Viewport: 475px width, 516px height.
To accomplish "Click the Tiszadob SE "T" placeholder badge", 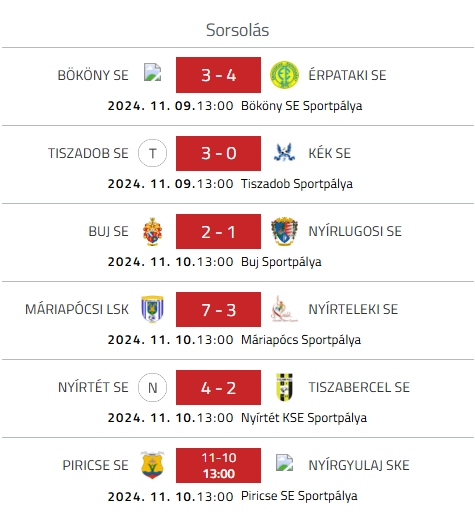I will [x=152, y=153].
